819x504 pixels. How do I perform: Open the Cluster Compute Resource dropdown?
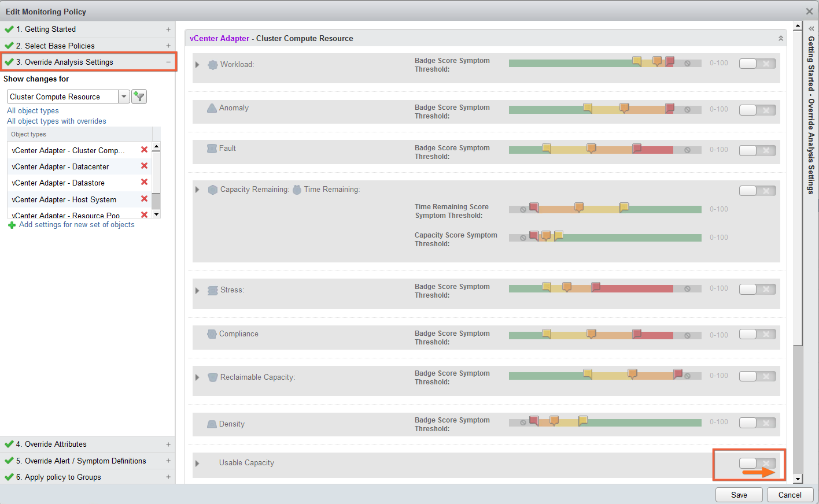click(124, 97)
